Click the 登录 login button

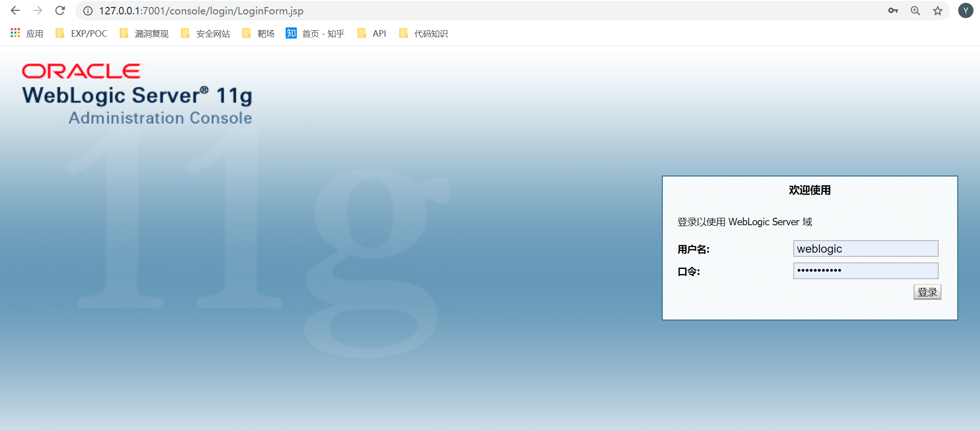[927, 292]
